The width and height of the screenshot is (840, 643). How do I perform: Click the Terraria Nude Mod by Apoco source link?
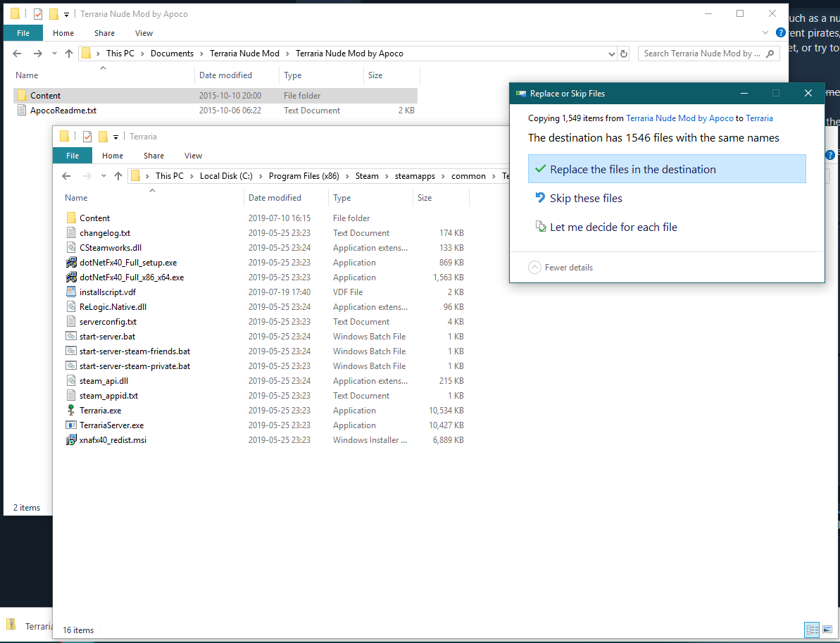coord(679,118)
